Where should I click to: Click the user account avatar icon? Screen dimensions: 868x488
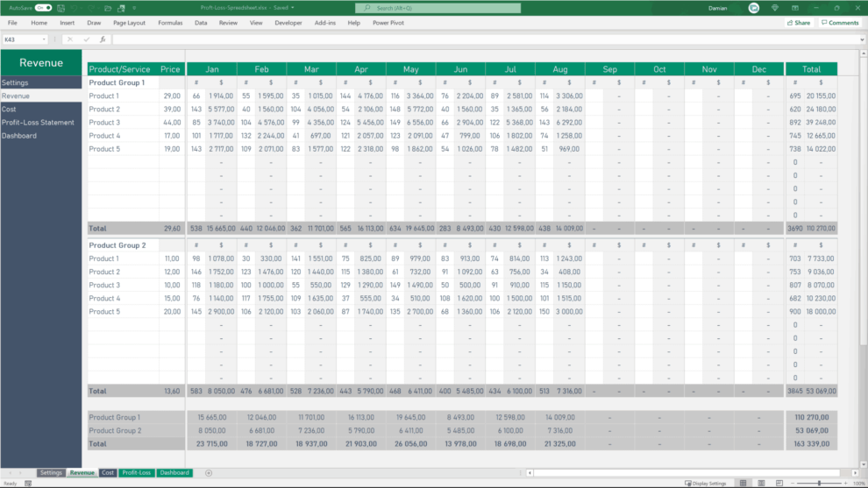coord(754,8)
